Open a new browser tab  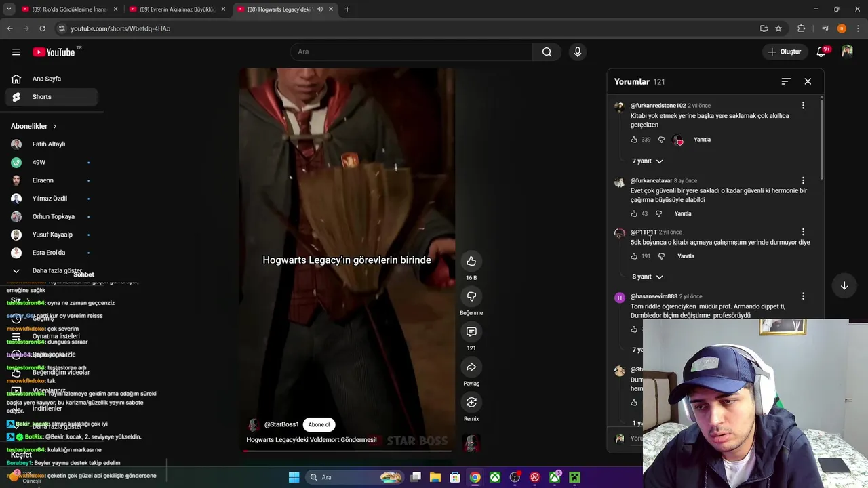point(347,9)
